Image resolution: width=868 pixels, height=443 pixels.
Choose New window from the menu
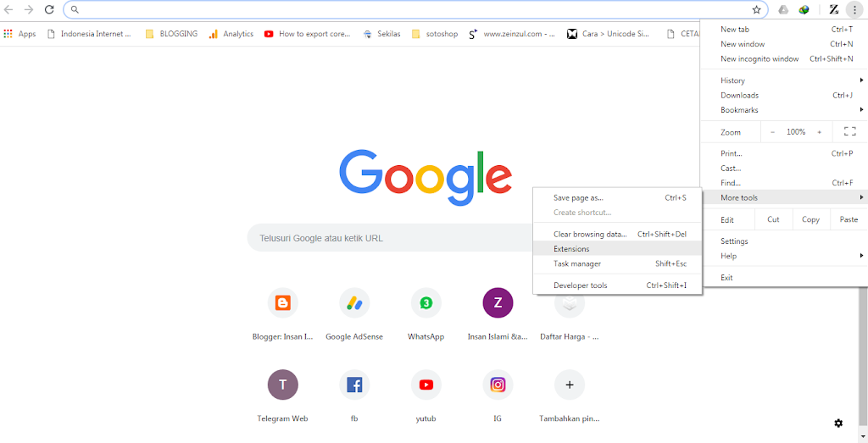pyautogui.click(x=784, y=44)
